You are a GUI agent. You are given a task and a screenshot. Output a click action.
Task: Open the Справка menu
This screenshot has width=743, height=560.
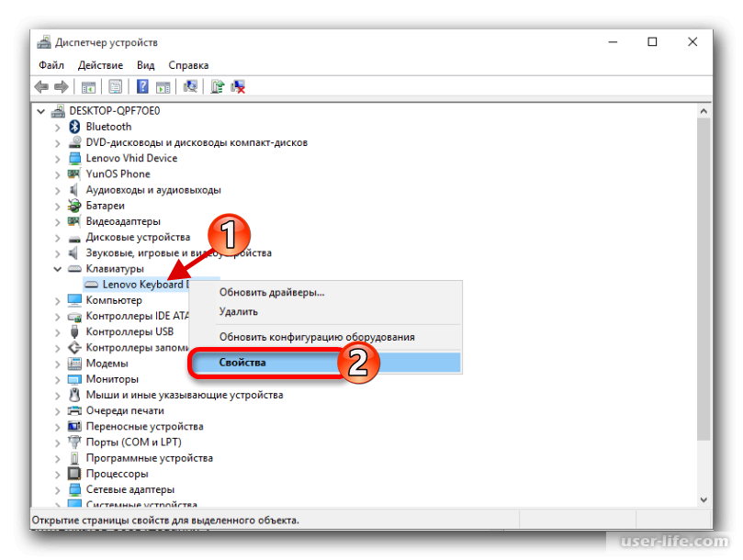tap(188, 65)
